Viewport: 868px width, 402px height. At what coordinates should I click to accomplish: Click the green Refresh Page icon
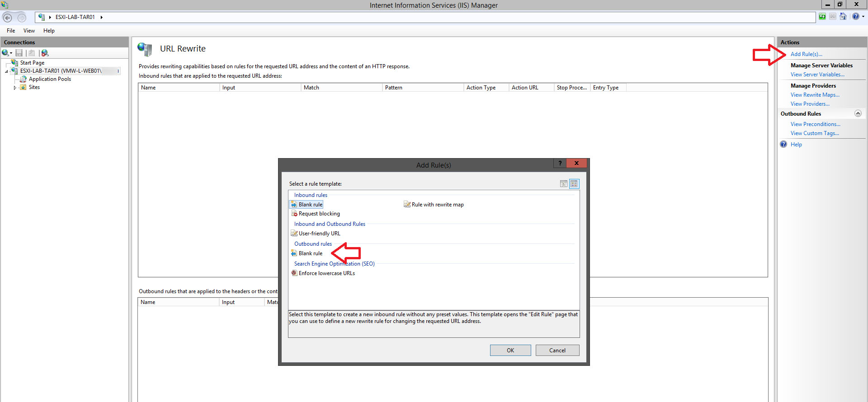[x=822, y=17]
